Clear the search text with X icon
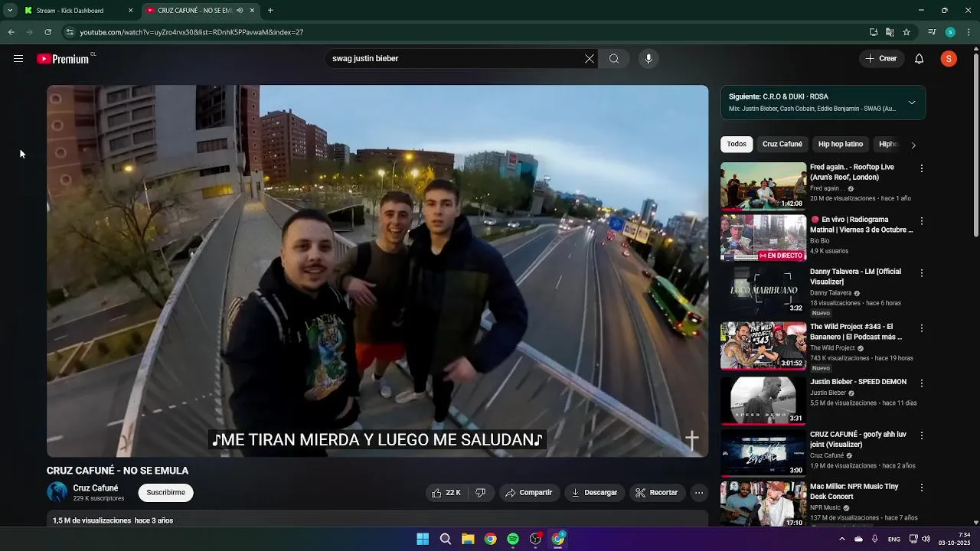The width and height of the screenshot is (980, 551). [590, 59]
